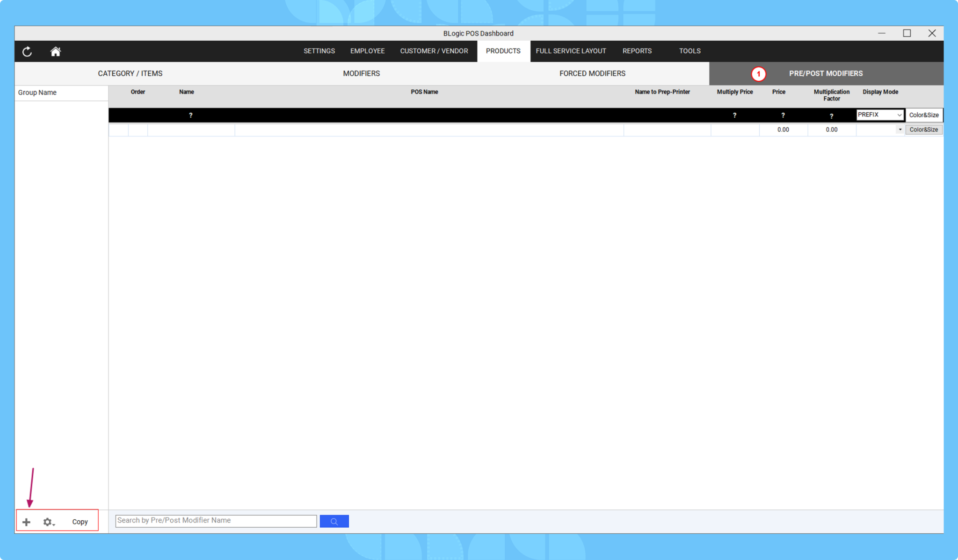Click the Order column header
The width and height of the screenshot is (958, 560).
pyautogui.click(x=138, y=92)
